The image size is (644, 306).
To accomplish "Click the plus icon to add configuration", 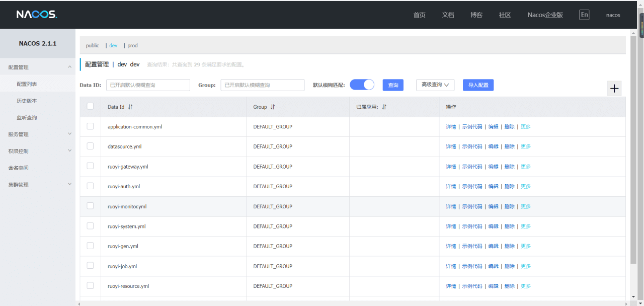I will pos(614,89).
